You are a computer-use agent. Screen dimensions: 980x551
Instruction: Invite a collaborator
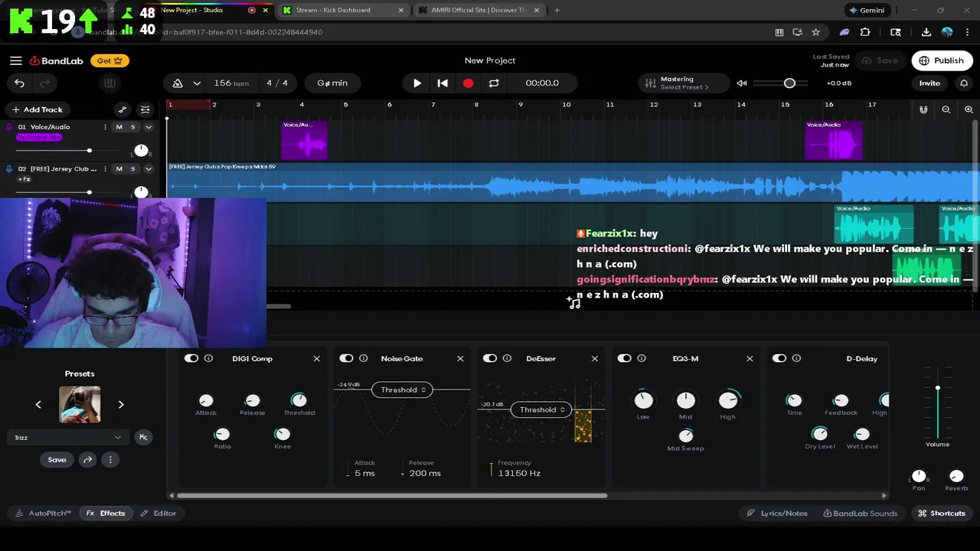point(929,83)
